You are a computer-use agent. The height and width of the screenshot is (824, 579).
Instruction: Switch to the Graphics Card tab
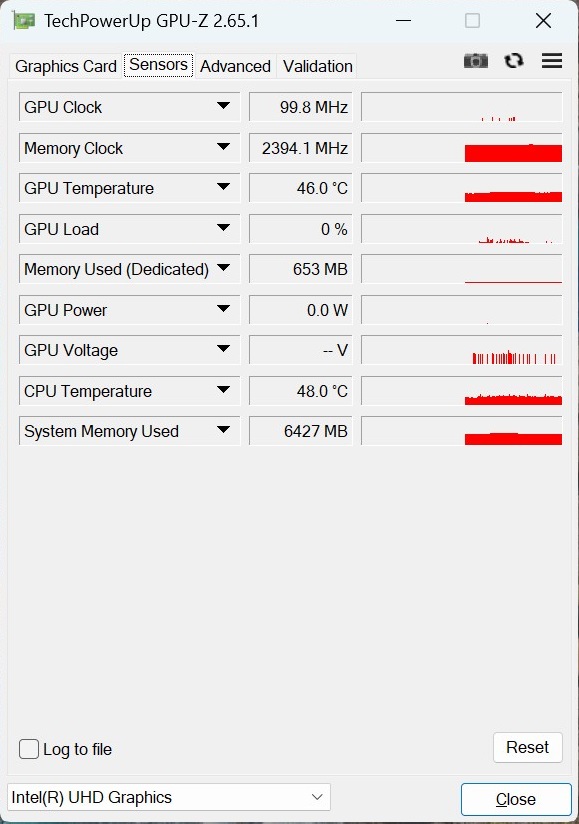click(x=66, y=66)
